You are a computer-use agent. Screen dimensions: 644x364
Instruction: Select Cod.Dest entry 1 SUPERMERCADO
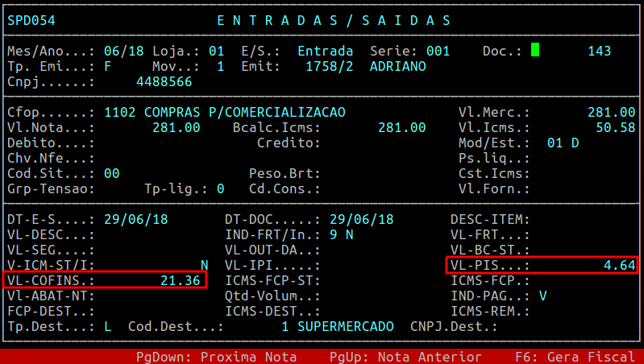pyautogui.click(x=338, y=326)
